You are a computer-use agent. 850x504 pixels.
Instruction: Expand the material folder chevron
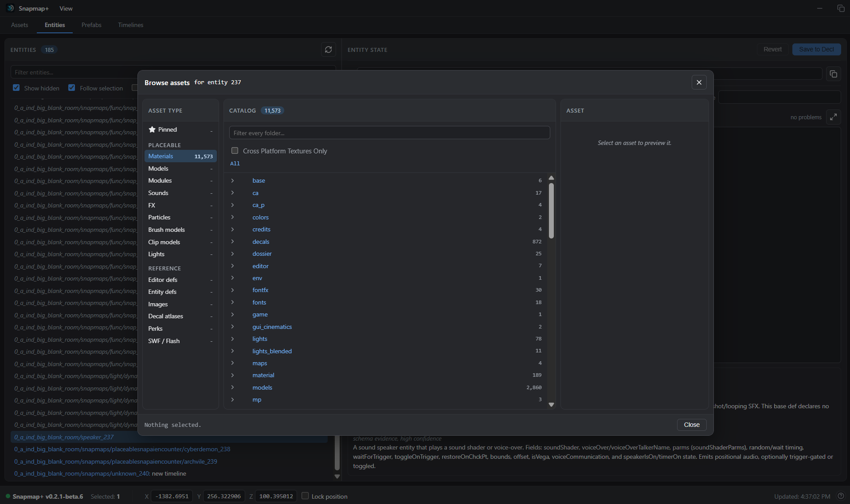[232, 375]
